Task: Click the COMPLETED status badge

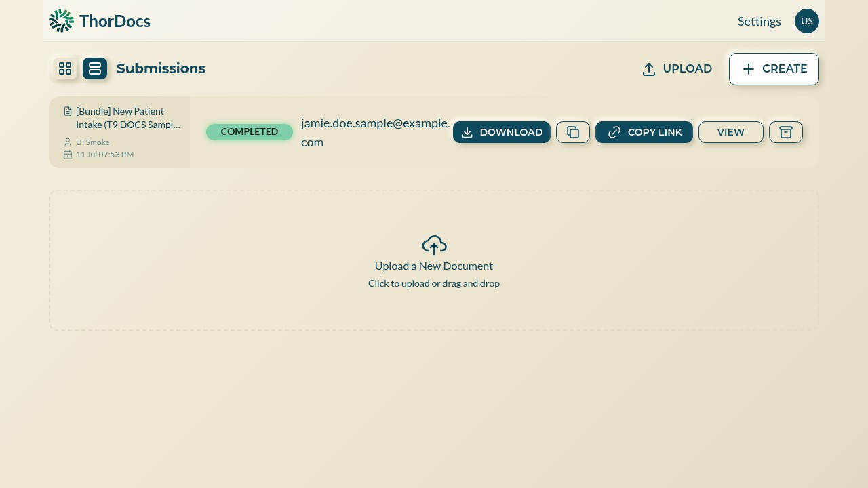Action: (250, 132)
